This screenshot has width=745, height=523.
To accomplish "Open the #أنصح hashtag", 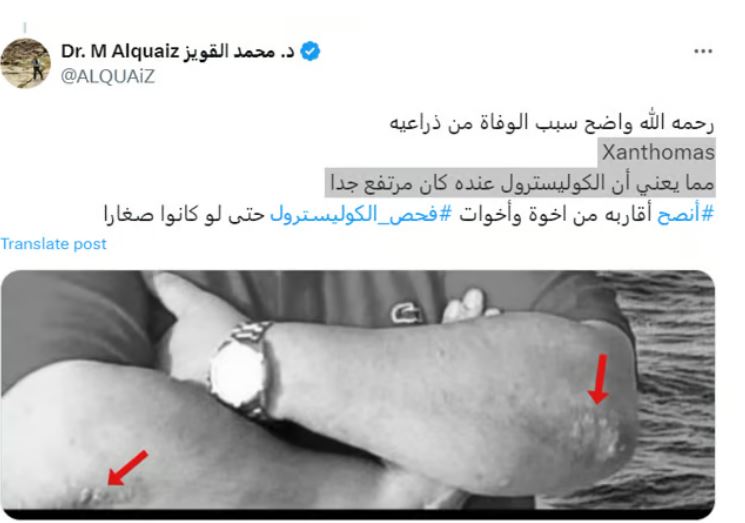I will (685, 215).
